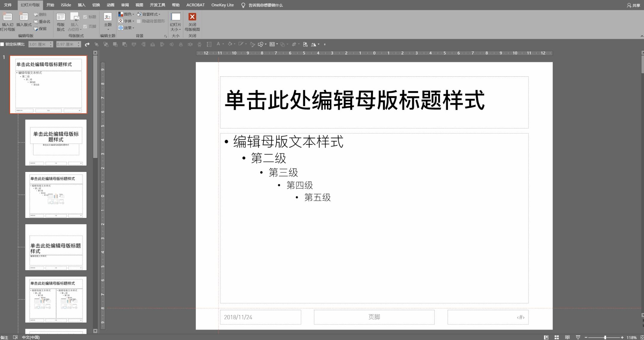Select the first slide master thumbnail
This screenshot has width=644, height=340.
pos(48,84)
